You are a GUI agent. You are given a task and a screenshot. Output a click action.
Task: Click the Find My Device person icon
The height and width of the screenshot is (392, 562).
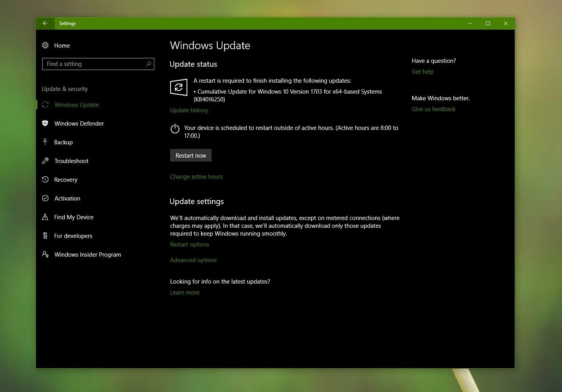tap(45, 217)
